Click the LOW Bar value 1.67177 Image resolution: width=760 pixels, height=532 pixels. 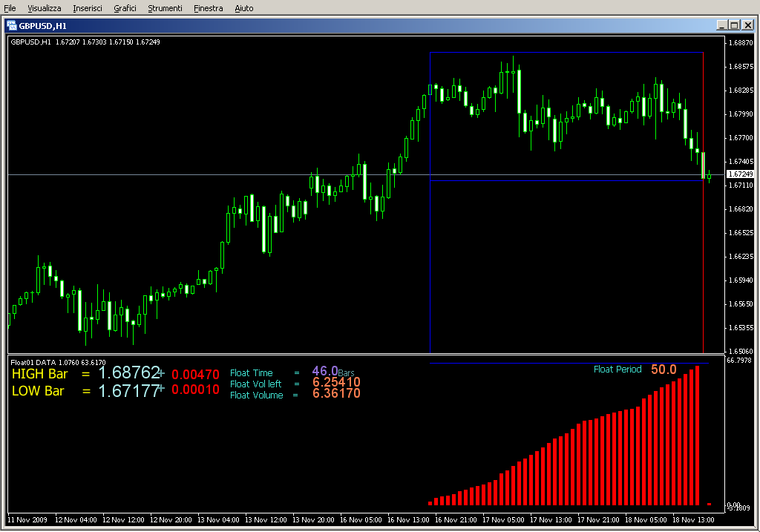point(129,390)
